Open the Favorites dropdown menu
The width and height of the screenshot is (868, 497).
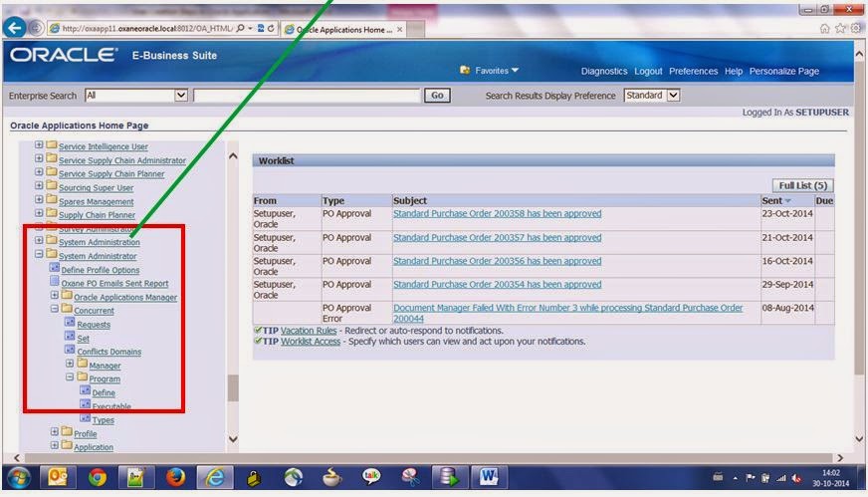(497, 71)
